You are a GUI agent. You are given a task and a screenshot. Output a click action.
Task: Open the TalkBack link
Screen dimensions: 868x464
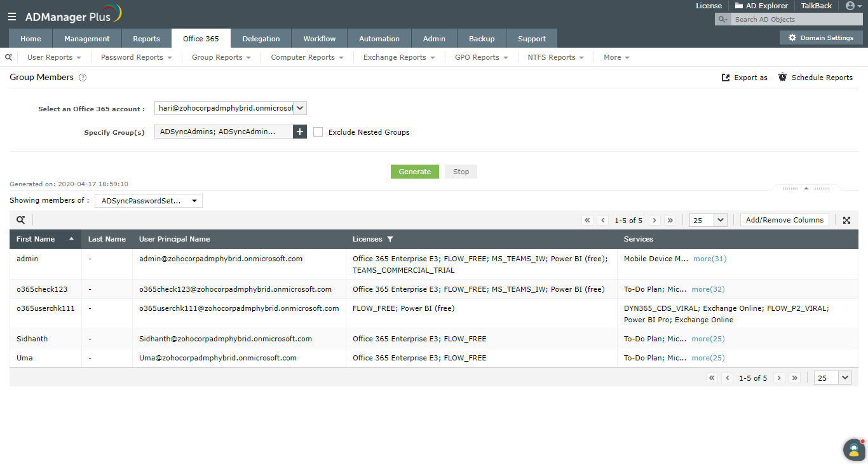[x=817, y=6]
